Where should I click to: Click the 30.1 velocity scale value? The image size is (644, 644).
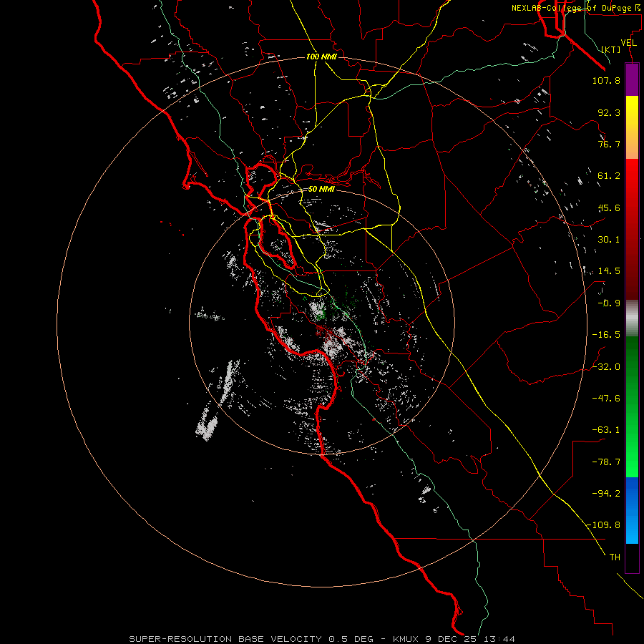pos(609,240)
